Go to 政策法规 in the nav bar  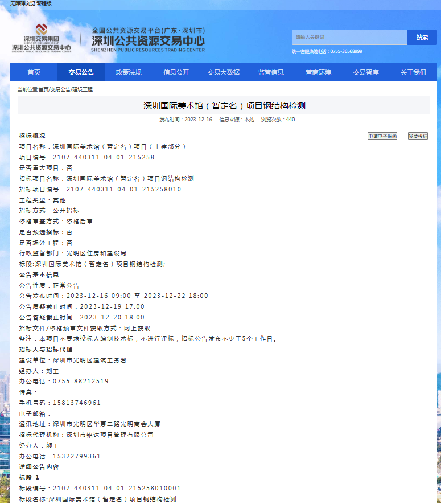pos(129,72)
